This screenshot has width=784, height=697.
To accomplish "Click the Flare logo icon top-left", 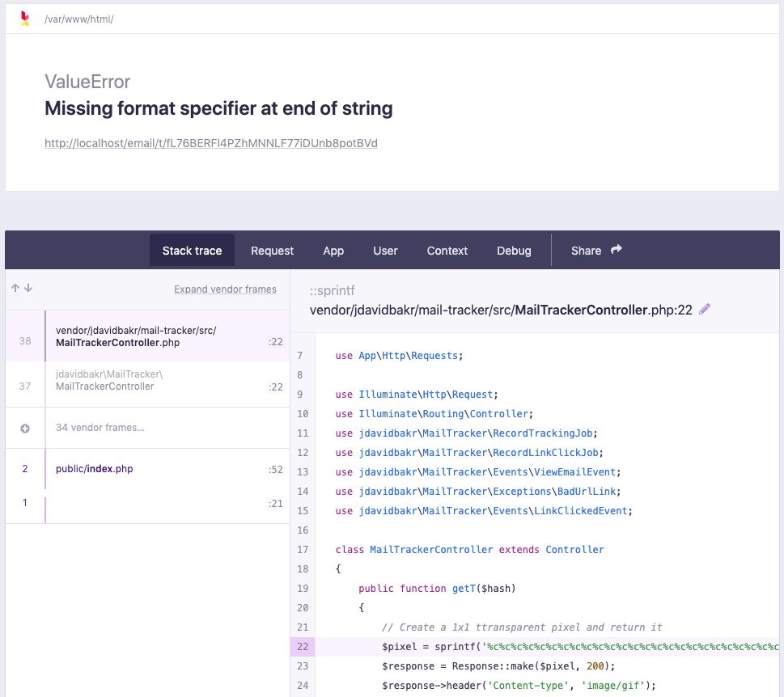I will [23, 17].
